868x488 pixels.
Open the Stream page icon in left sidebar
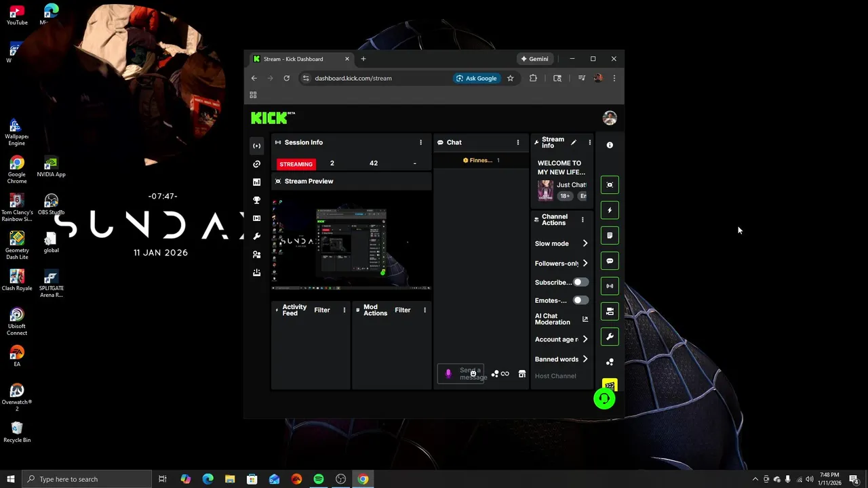coord(256,146)
